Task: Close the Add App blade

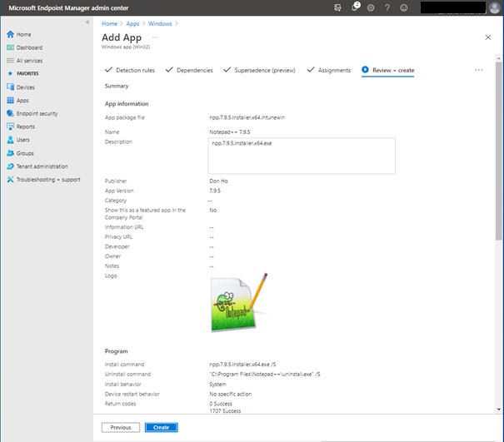Action: [x=488, y=37]
